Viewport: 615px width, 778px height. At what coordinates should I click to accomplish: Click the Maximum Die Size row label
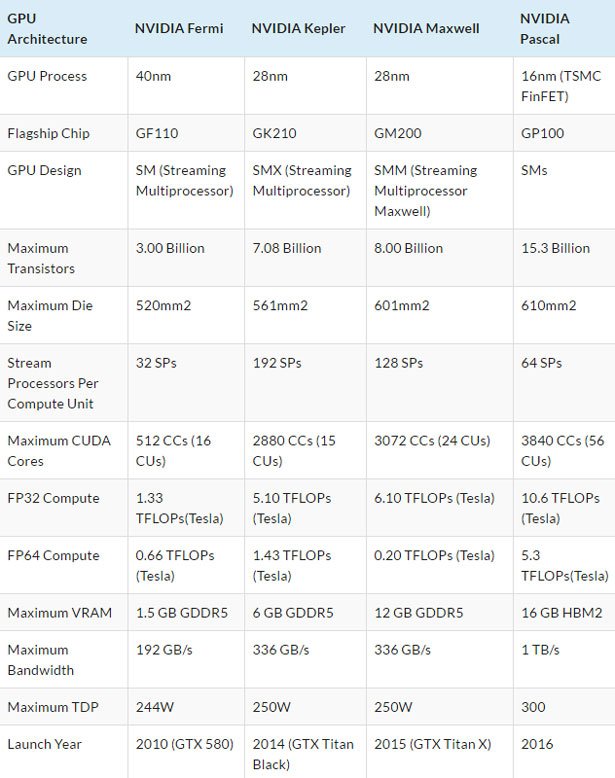point(46,315)
